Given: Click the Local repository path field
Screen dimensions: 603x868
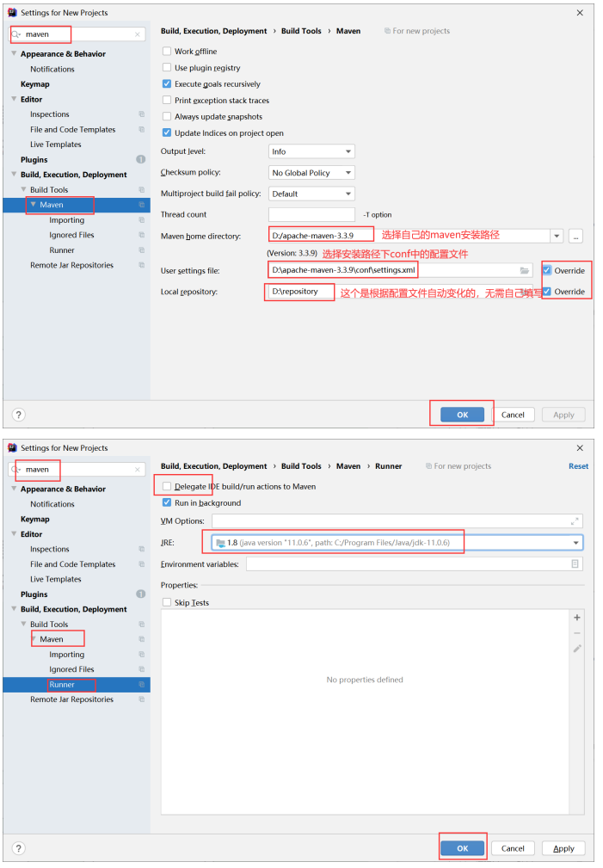Looking at the screenshot, I should pyautogui.click(x=400, y=291).
